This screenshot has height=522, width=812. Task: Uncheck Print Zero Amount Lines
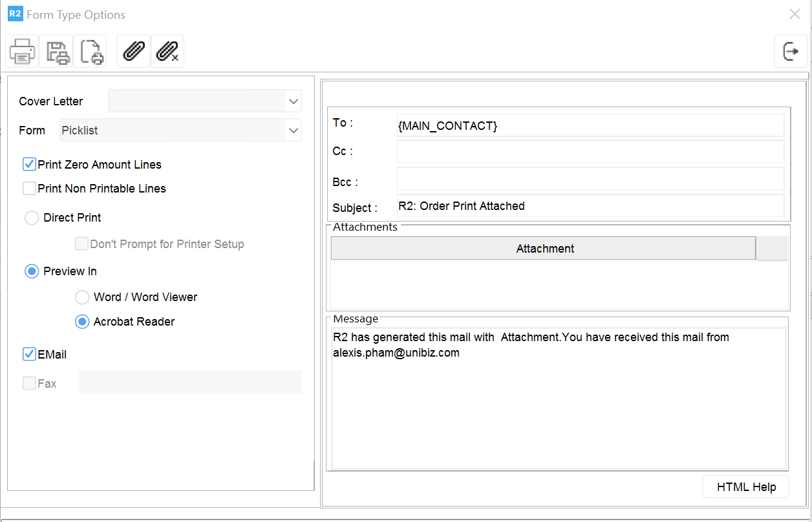(x=29, y=165)
